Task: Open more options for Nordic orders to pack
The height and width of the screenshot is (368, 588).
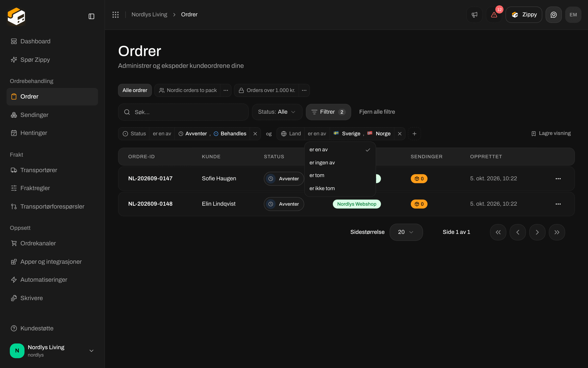Action: (x=226, y=90)
